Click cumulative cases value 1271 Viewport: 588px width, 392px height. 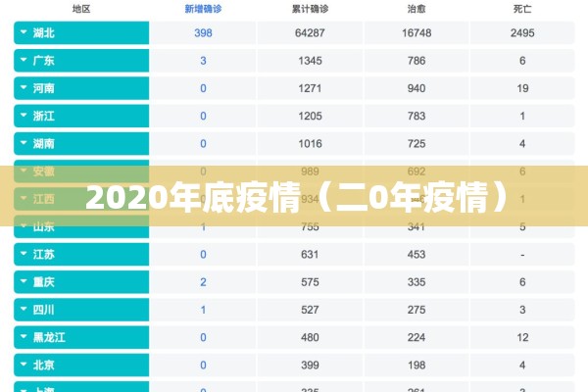click(310, 88)
